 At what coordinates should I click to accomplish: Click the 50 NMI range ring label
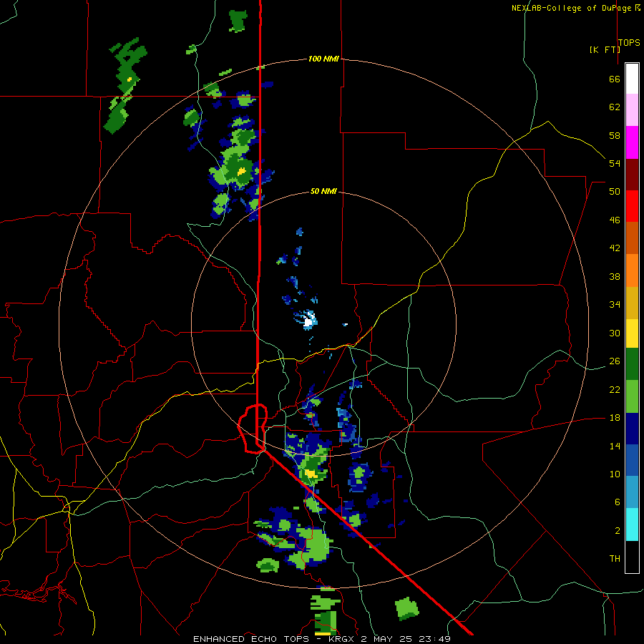click(x=323, y=191)
